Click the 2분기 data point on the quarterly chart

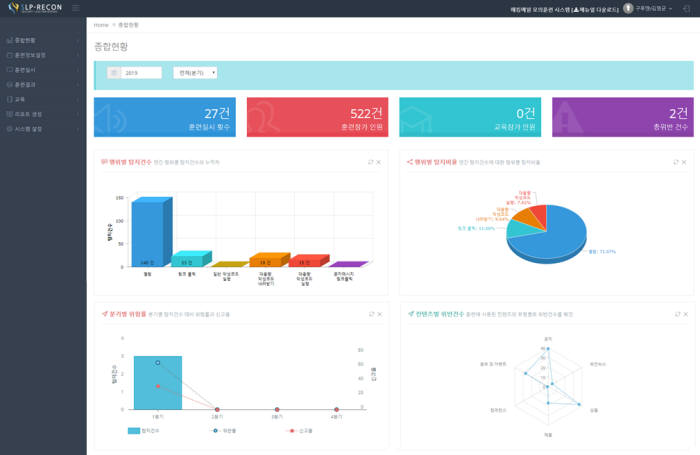[x=217, y=409]
